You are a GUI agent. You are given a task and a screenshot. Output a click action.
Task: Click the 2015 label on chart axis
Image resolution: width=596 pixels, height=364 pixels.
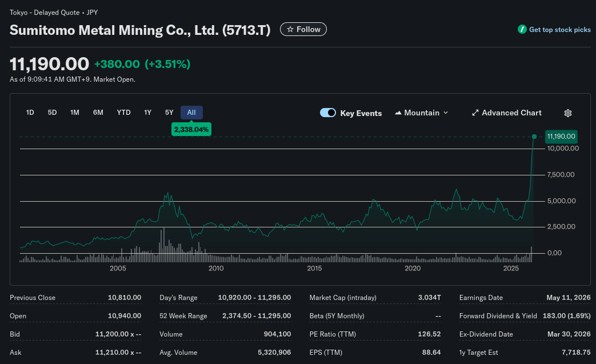click(x=314, y=269)
